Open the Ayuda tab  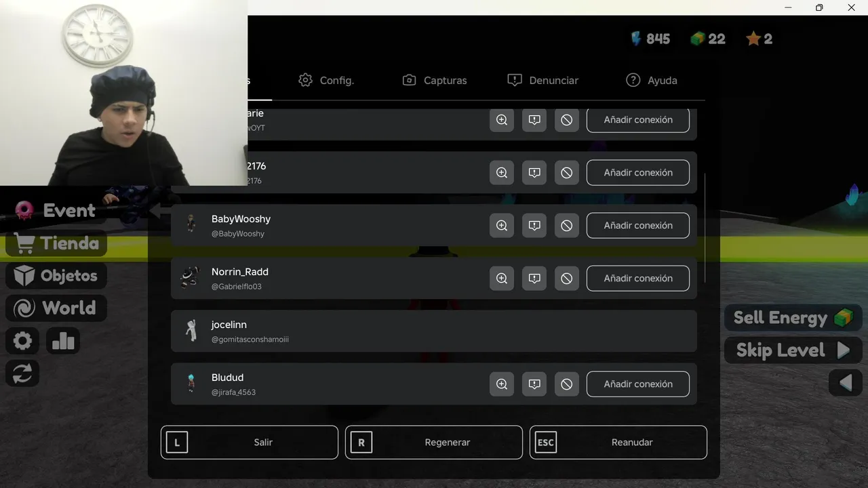(x=652, y=80)
